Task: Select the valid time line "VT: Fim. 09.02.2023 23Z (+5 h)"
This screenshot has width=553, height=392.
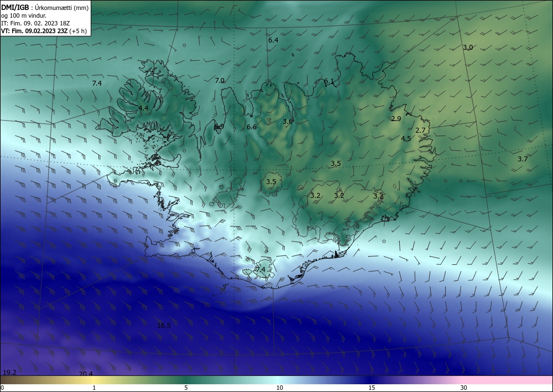Action: [x=44, y=31]
